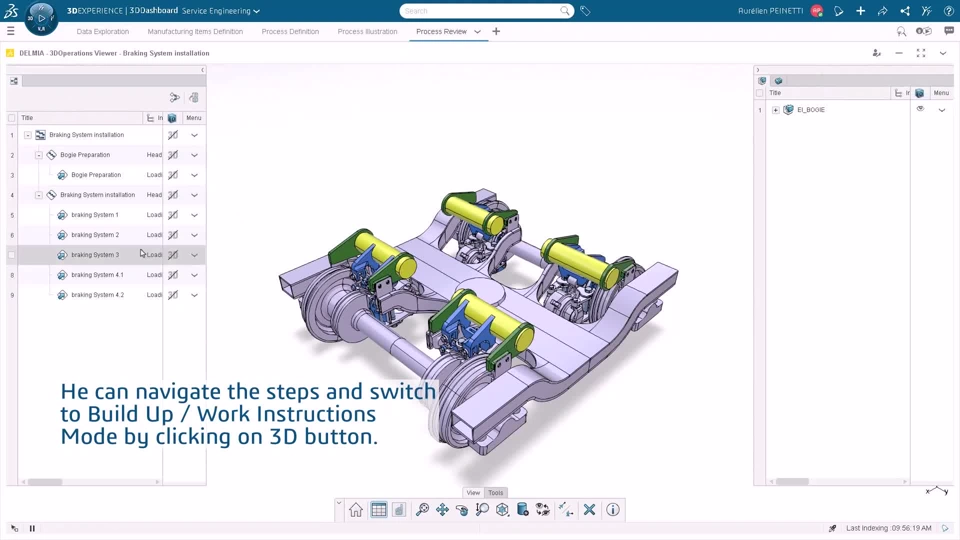Open the Process Review tab dropdown arrow
The image size is (960, 540).
point(478,31)
